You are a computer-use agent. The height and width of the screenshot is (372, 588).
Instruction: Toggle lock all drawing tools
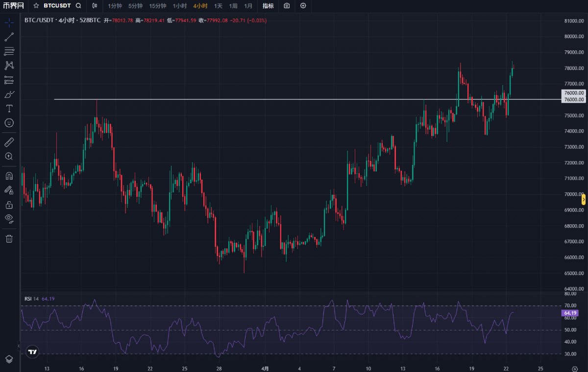tap(9, 205)
